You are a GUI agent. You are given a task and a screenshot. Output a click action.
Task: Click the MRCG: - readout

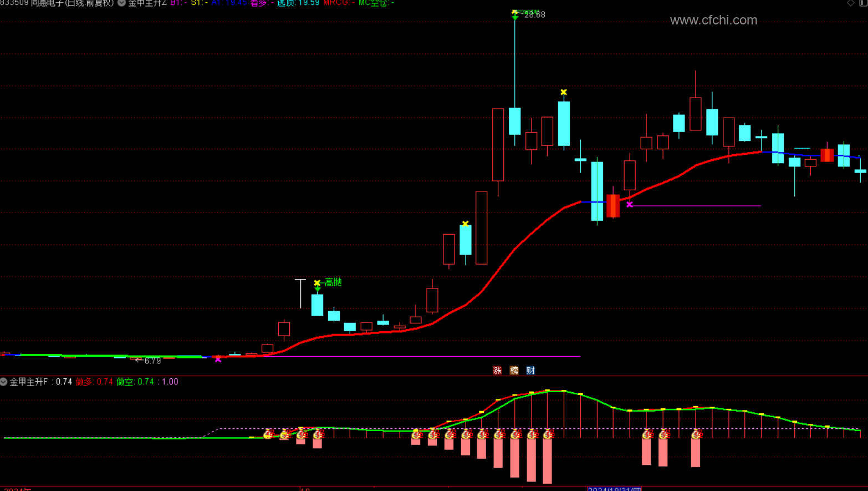pos(339,3)
